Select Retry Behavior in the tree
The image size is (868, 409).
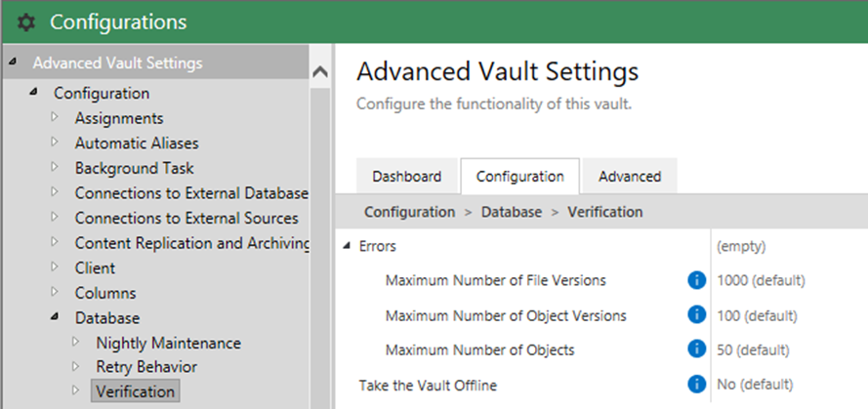point(146,366)
